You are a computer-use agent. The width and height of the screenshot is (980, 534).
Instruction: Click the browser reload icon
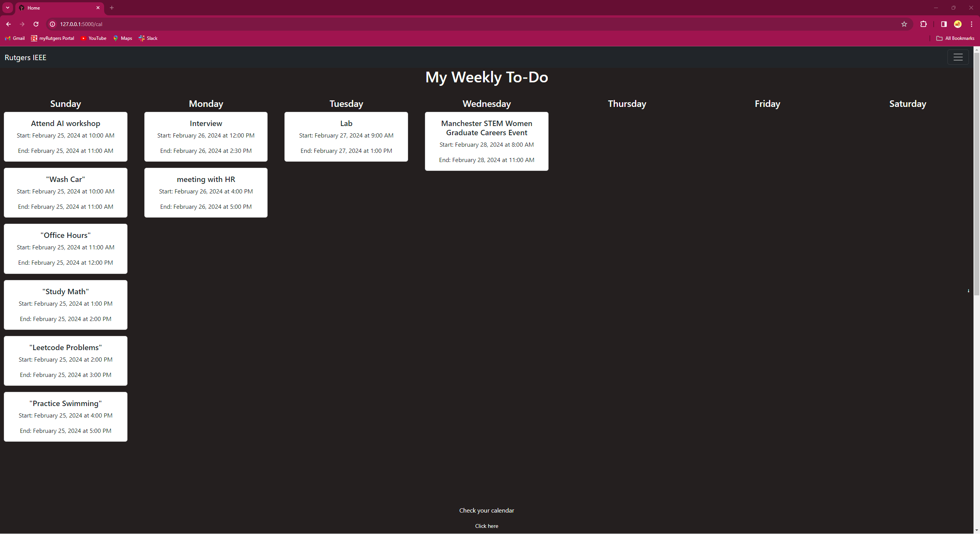click(36, 24)
